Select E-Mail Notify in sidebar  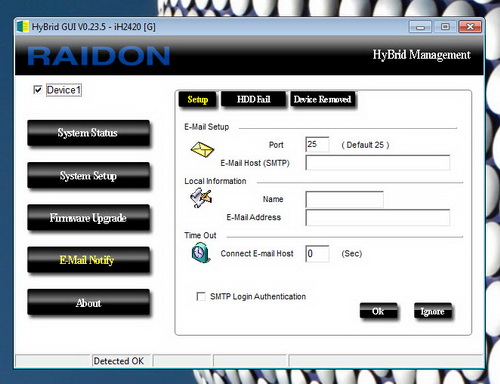point(88,260)
